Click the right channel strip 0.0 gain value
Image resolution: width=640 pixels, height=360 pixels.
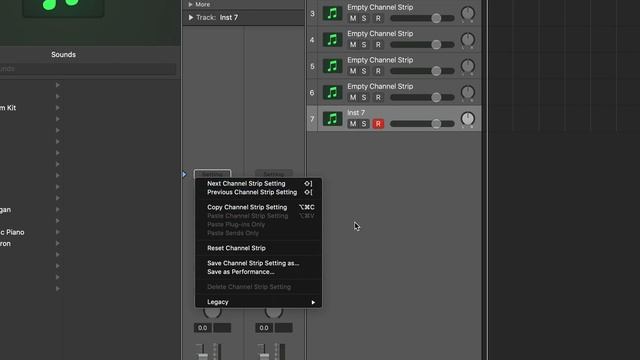(x=264, y=328)
